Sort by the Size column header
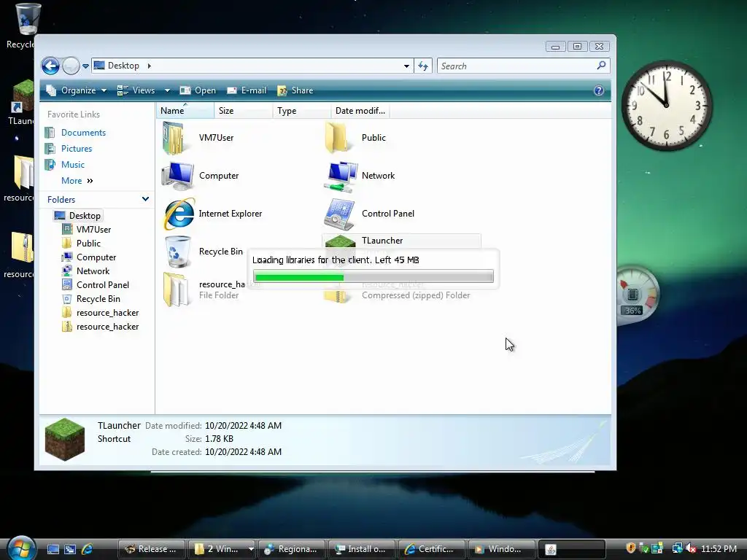 tap(244, 111)
